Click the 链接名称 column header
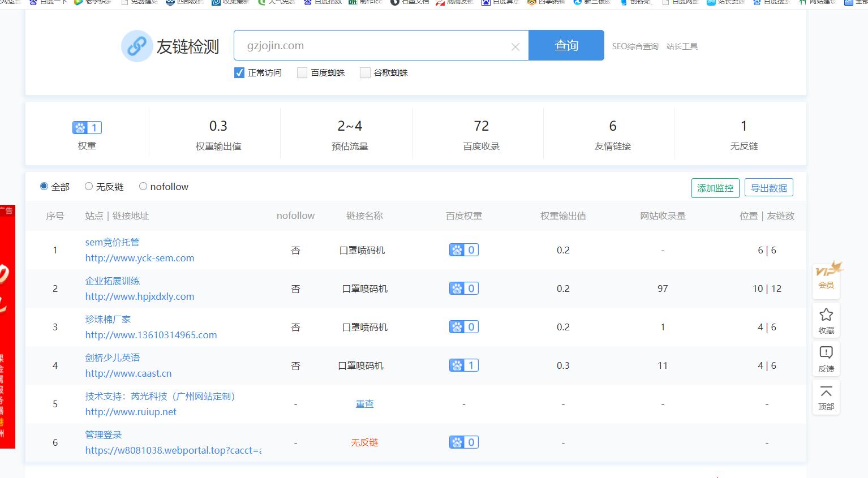 pyautogui.click(x=364, y=216)
